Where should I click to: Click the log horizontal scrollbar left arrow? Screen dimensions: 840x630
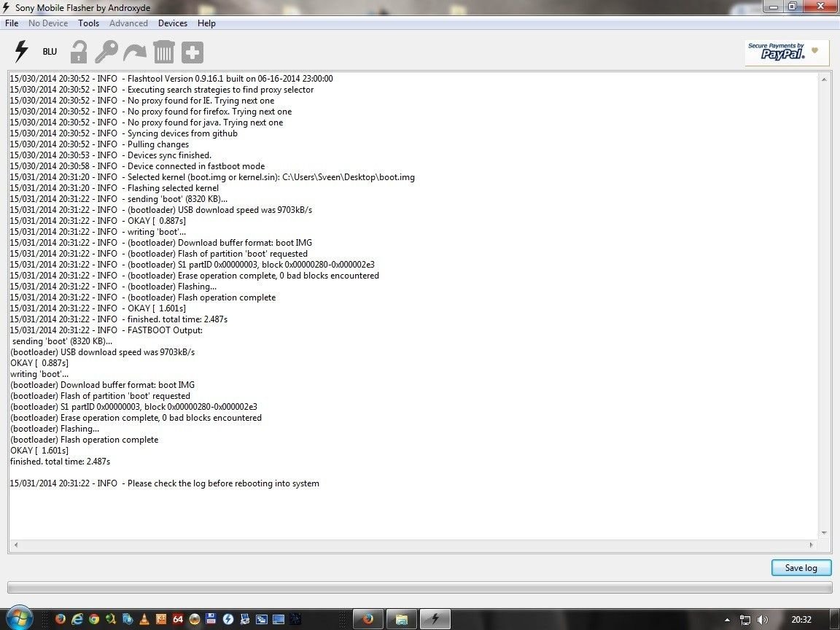point(16,545)
